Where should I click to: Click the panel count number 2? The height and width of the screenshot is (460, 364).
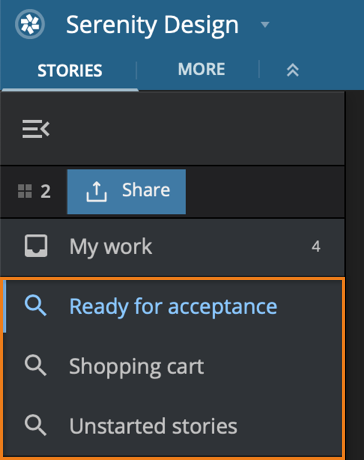46,192
